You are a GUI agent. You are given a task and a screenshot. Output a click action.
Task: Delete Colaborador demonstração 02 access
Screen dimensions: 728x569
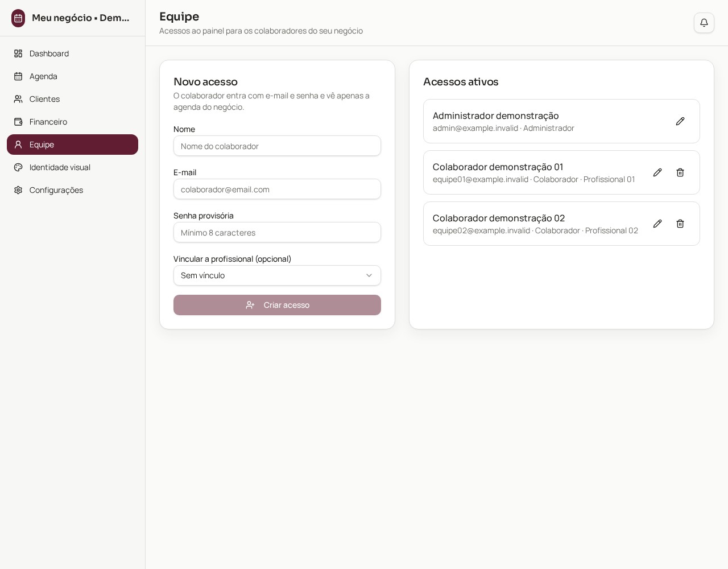click(680, 224)
